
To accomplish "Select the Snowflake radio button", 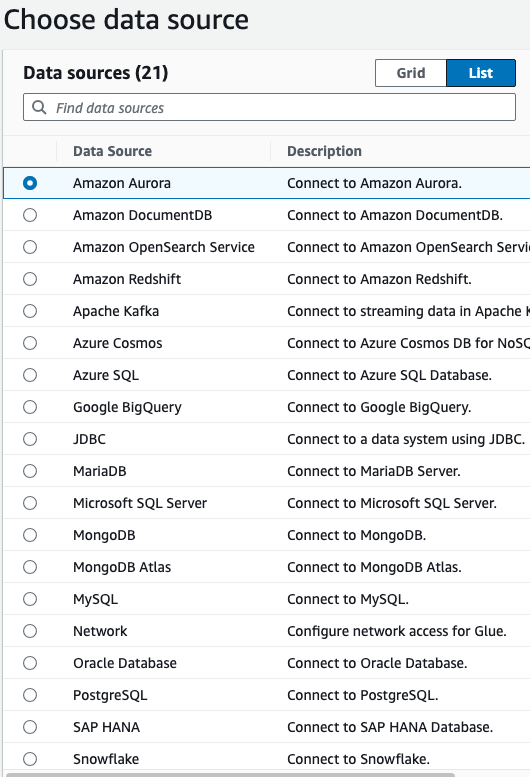I will (30, 759).
